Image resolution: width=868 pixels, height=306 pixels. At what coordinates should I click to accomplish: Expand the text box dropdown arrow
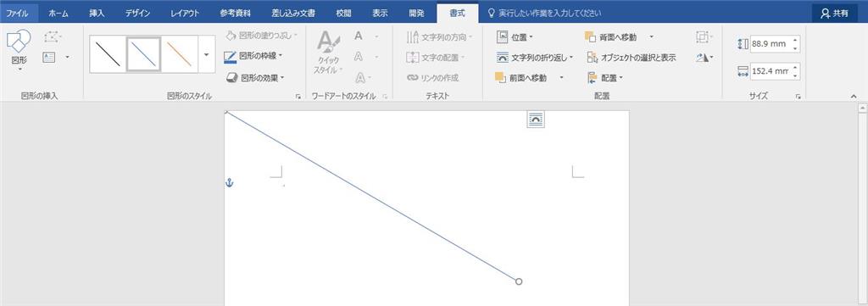[x=68, y=57]
